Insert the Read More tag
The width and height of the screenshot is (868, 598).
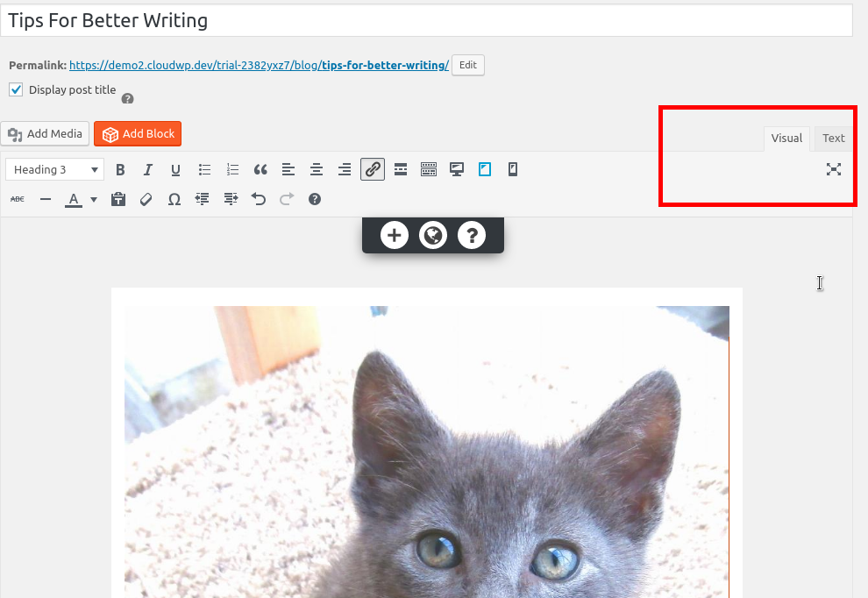click(x=401, y=169)
